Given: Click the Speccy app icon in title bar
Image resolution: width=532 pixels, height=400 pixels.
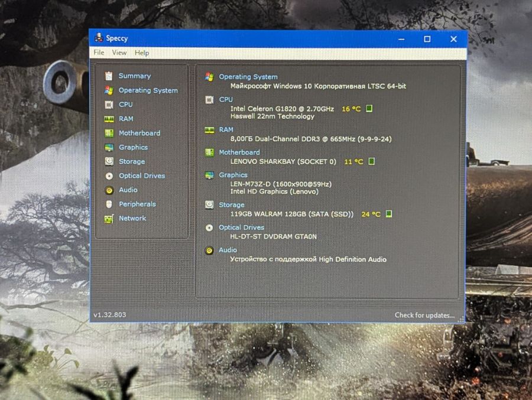Looking at the screenshot, I should point(99,38).
